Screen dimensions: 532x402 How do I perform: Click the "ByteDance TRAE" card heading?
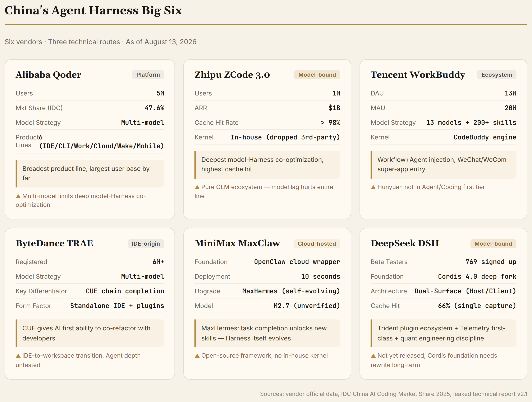click(x=54, y=243)
